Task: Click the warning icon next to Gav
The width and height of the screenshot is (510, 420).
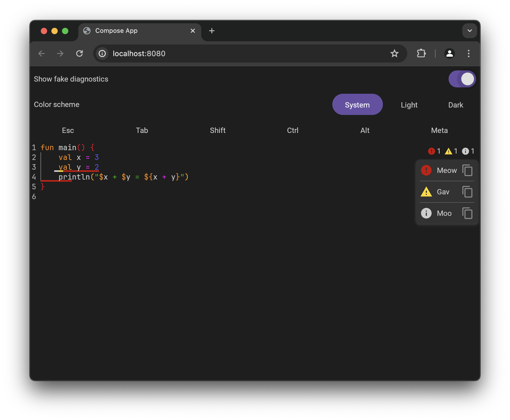Action: (425, 191)
